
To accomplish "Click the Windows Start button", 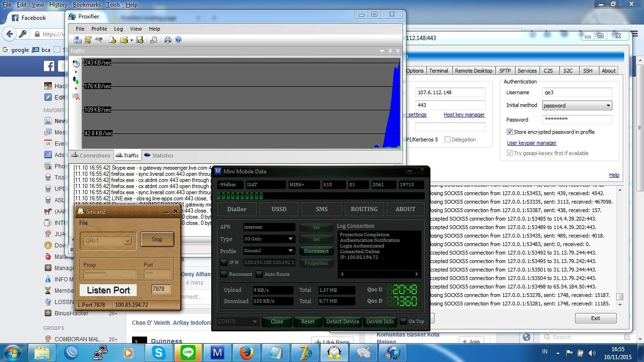I will pyautogui.click(x=12, y=352).
